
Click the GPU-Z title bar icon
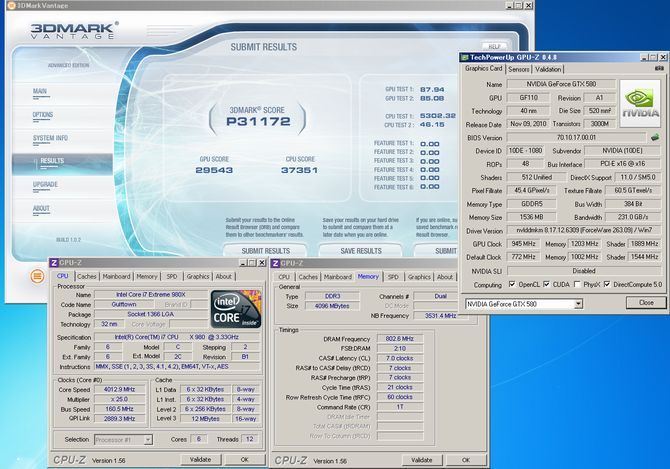click(x=465, y=57)
